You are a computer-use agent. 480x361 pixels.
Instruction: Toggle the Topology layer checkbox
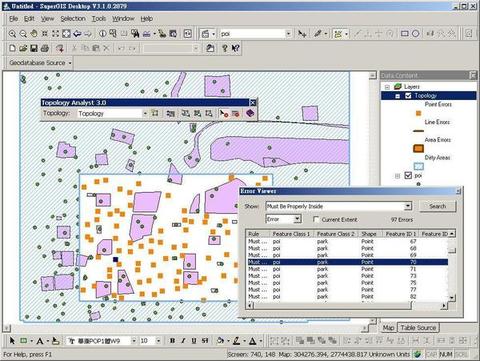(408, 96)
